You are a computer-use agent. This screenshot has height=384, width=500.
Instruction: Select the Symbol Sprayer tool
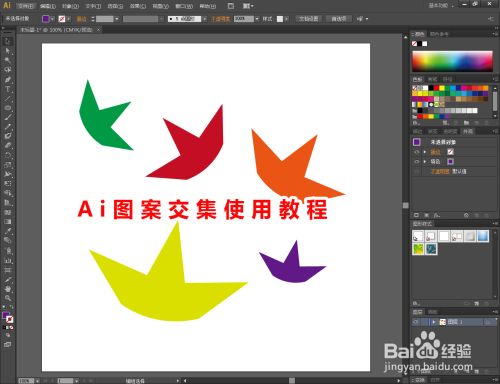click(x=7, y=251)
